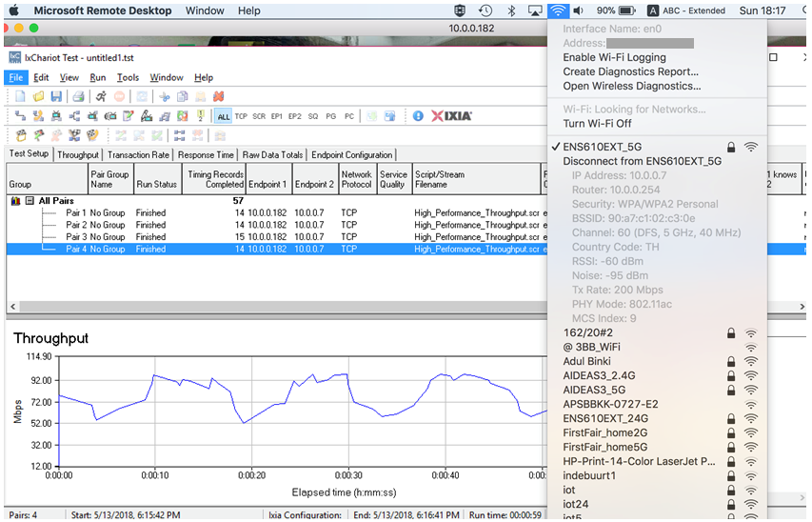Click the Timing Records Completed column header
Viewport: 812px width, 522px height.
click(x=214, y=179)
